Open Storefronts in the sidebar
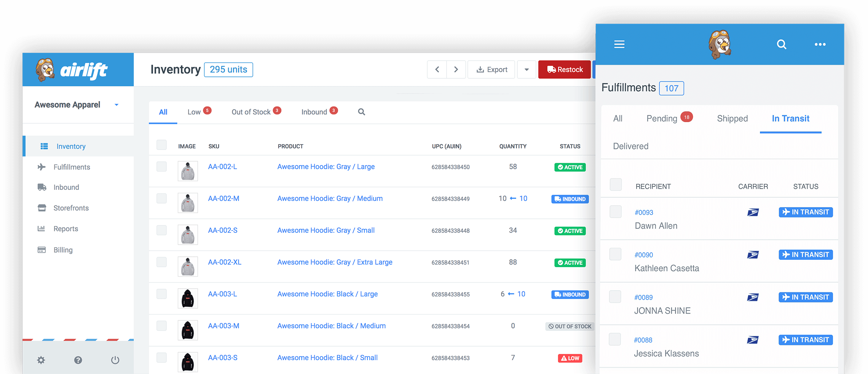Screen dimensions: 868x374 point(71,208)
